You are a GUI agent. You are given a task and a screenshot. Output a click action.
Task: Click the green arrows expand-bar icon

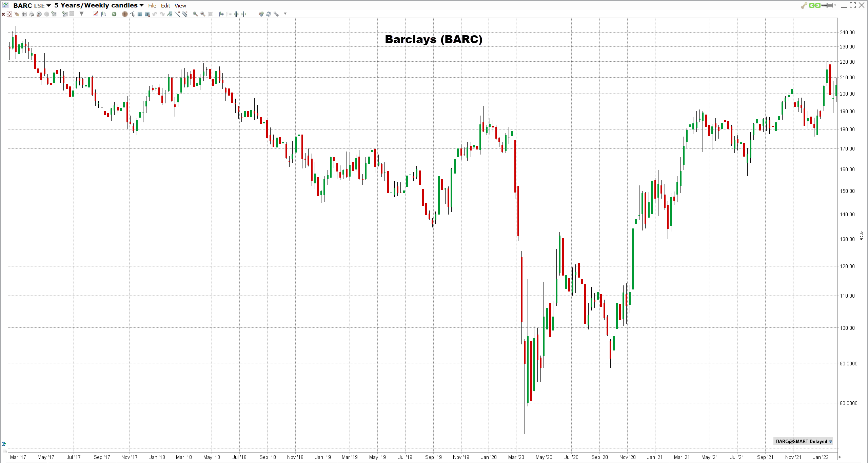pyautogui.click(x=236, y=14)
